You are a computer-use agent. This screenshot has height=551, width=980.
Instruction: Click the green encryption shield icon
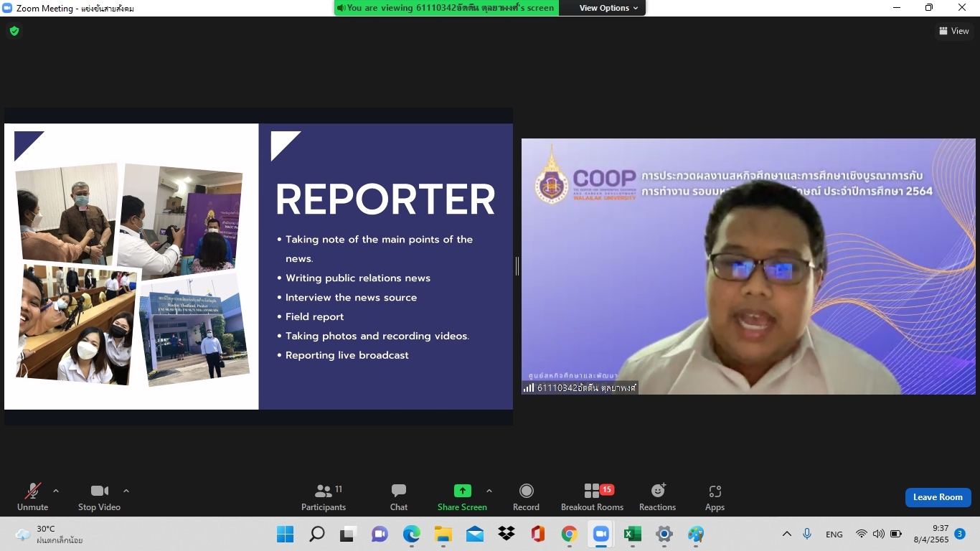[x=14, y=31]
